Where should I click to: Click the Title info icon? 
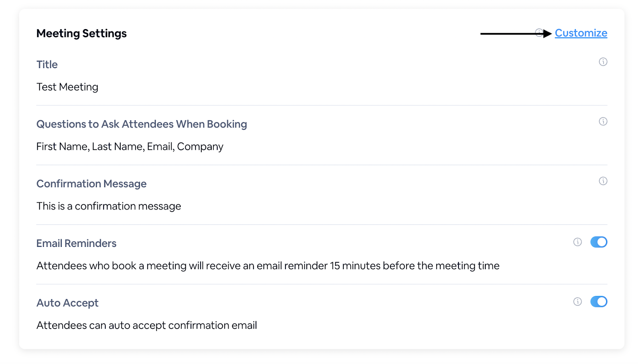(x=603, y=62)
